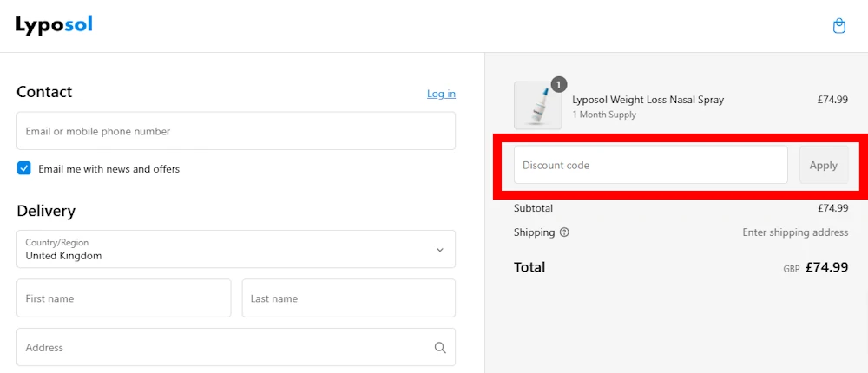This screenshot has width=868, height=373.
Task: Focus the Email or mobile phone number field
Action: pos(236,131)
